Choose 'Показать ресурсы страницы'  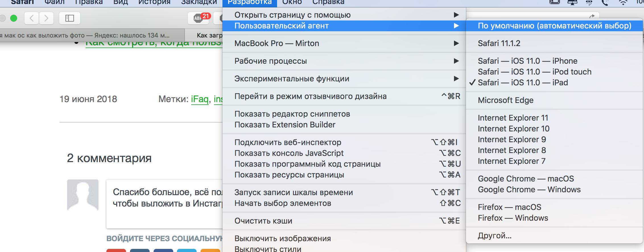pyautogui.click(x=344, y=175)
